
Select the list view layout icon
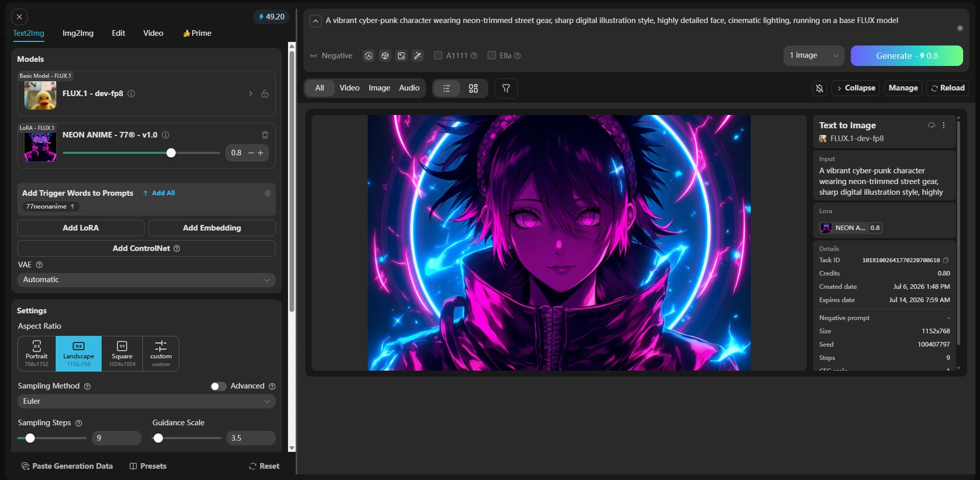click(x=446, y=88)
